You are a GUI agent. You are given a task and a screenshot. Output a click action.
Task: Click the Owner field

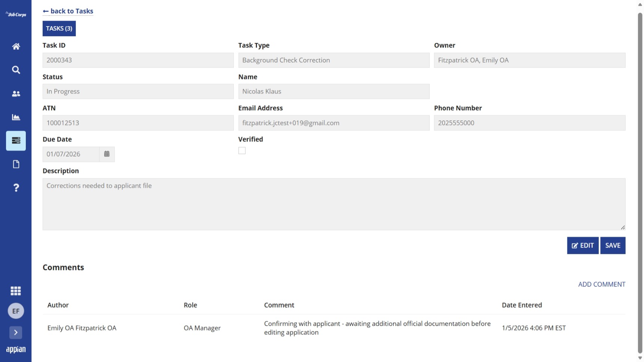coord(530,60)
